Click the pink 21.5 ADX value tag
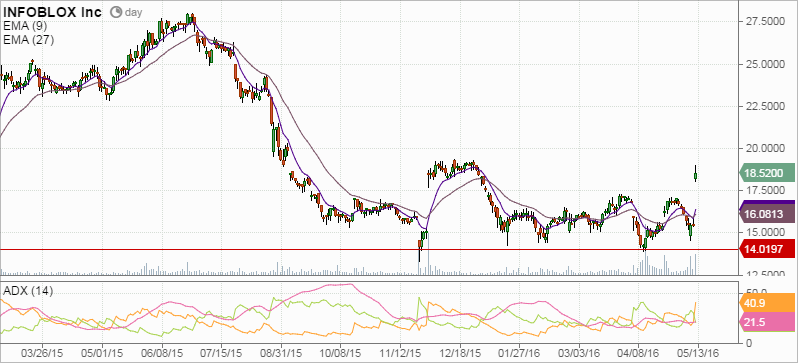This screenshot has height=363, width=798. [767, 323]
